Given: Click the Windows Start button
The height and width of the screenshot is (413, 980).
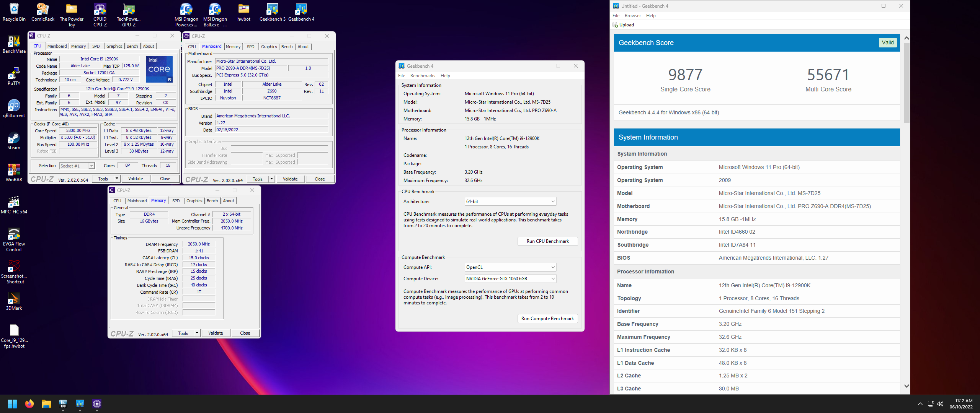Looking at the screenshot, I should pos(12,404).
